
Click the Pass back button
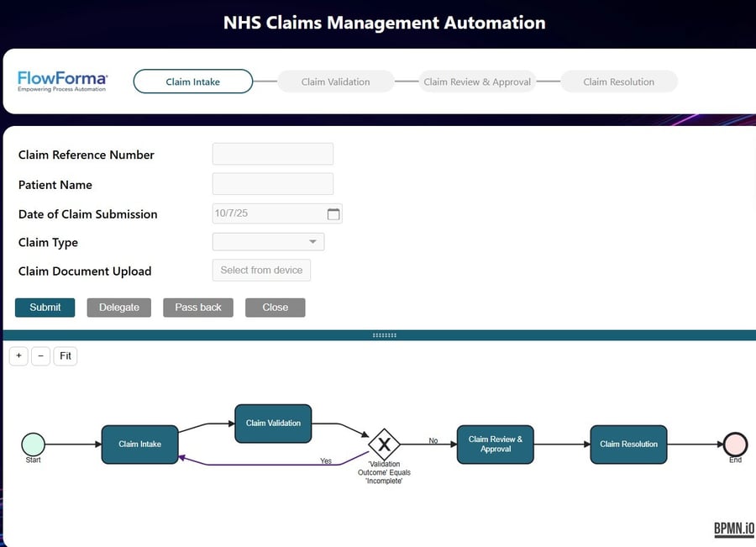pos(198,308)
